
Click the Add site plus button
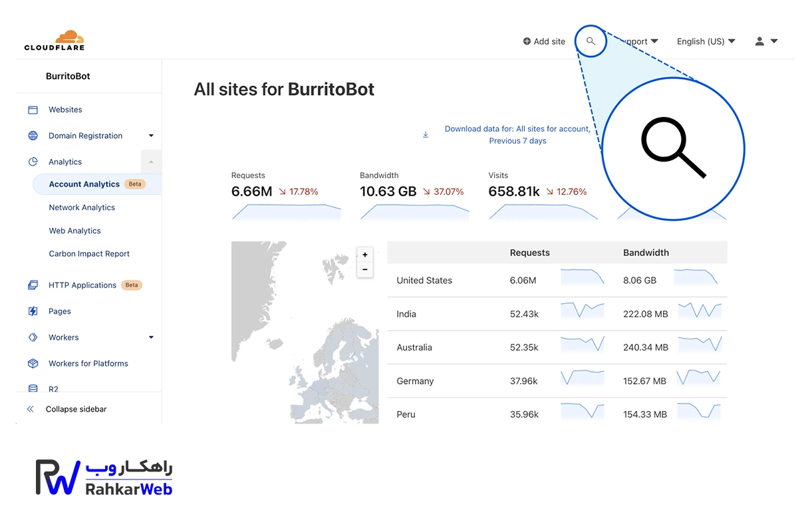[x=544, y=41]
